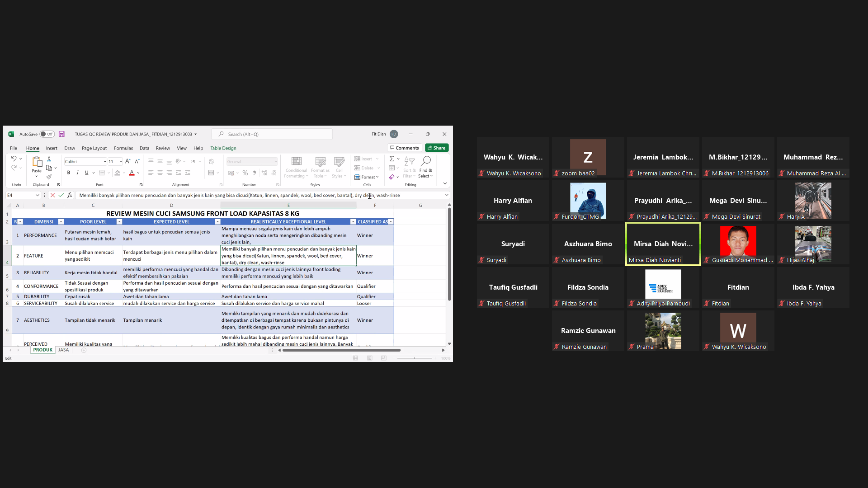
Task: Apply Bold formatting
Action: [x=69, y=173]
